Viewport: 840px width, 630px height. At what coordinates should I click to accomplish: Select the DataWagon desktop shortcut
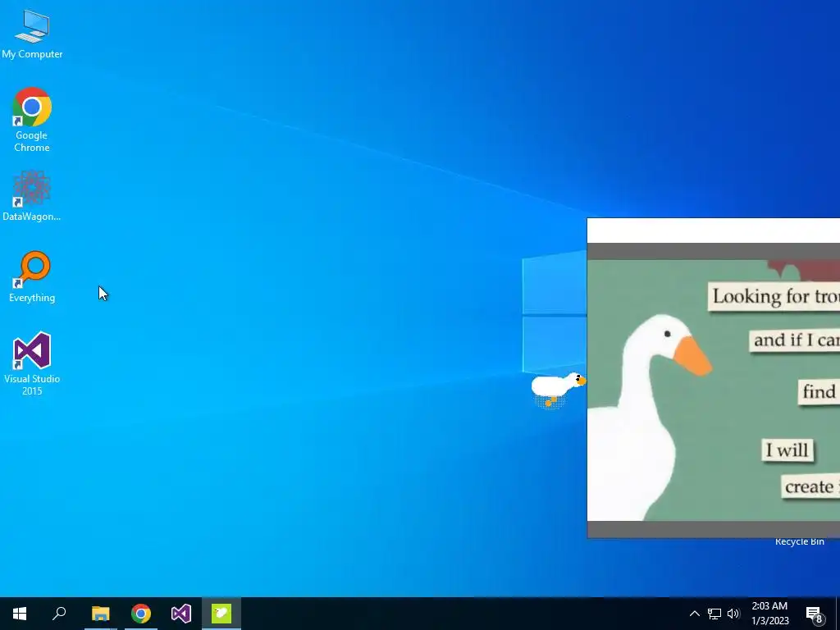click(32, 196)
